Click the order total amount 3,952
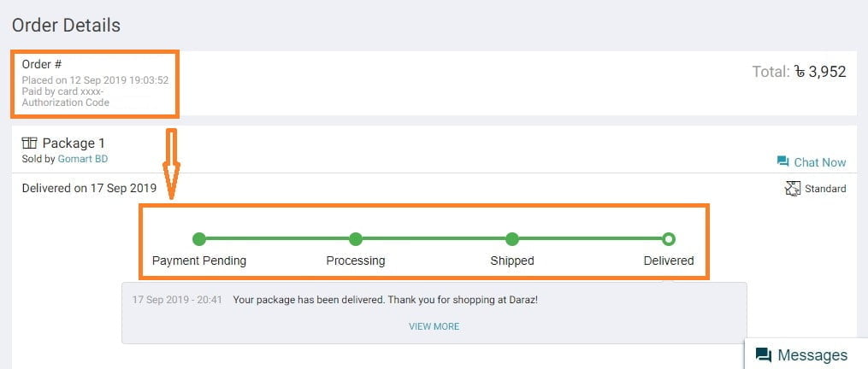 pos(826,73)
